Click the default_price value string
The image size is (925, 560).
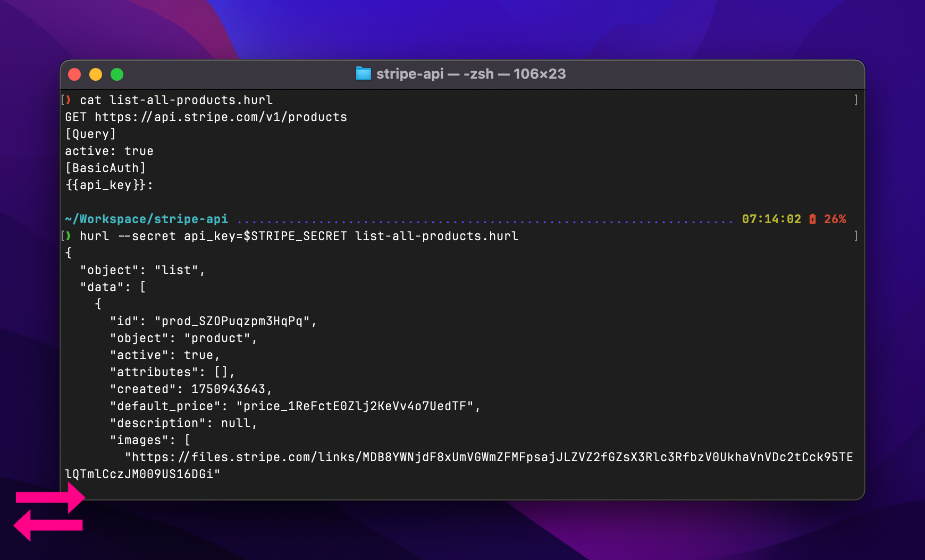pos(355,406)
